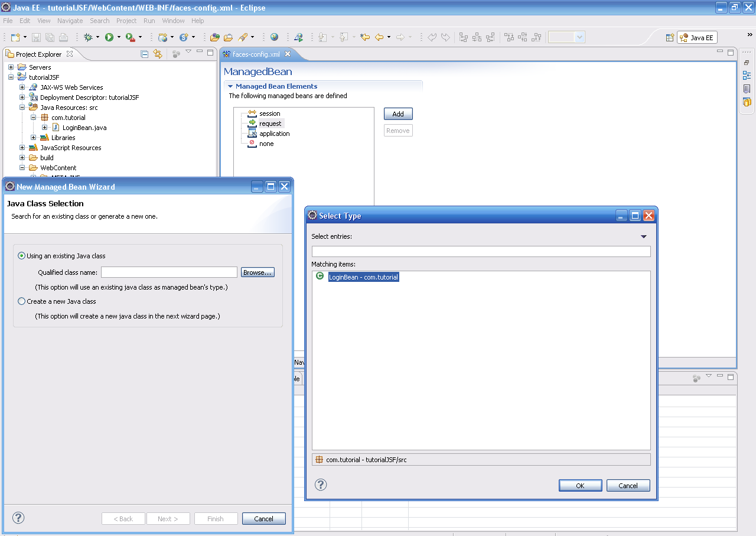Open the Run dropdown arrow

(119, 37)
